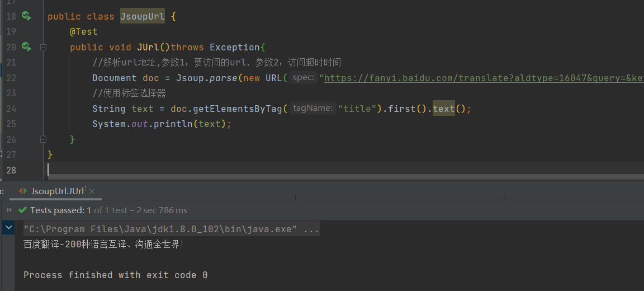Click the run configuration icon on JsoupUrl.JUrl tab
The width and height of the screenshot is (644, 291).
(23, 191)
